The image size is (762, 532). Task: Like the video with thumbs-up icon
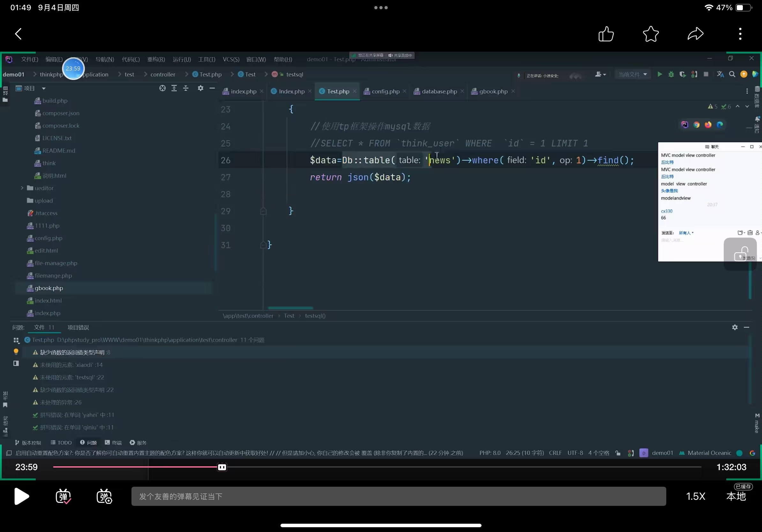(x=606, y=34)
